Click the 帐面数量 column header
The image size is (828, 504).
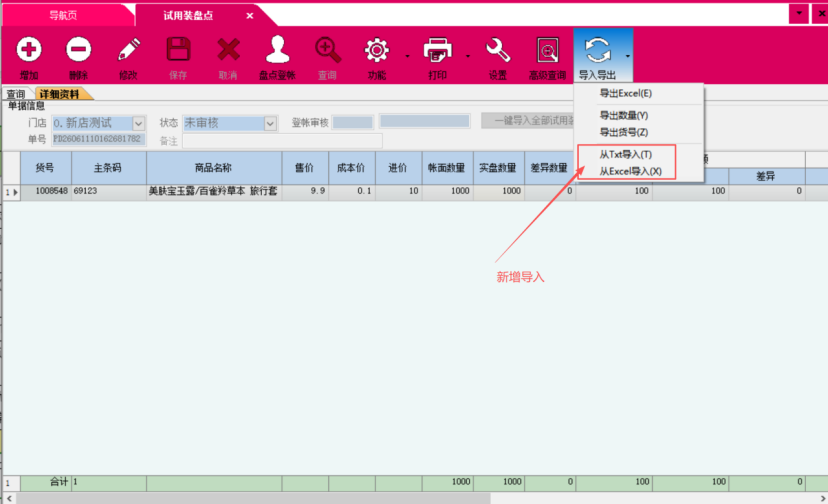(x=447, y=168)
